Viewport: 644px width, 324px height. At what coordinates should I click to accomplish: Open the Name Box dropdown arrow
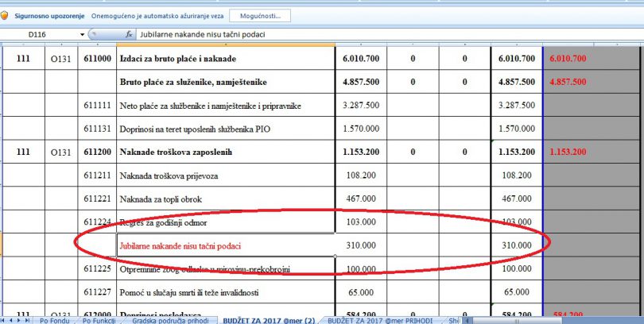pyautogui.click(x=82, y=35)
